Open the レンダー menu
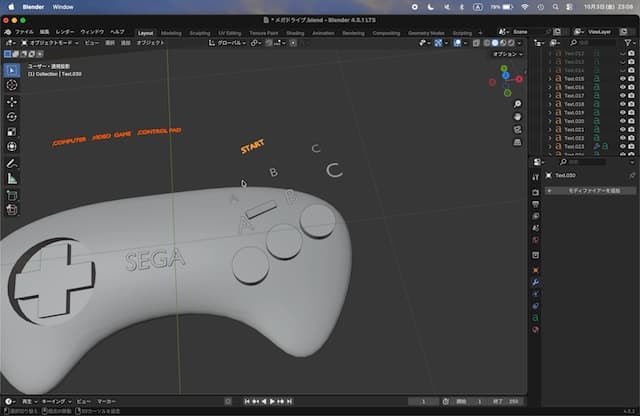The image size is (640, 416). pyautogui.click(x=65, y=32)
